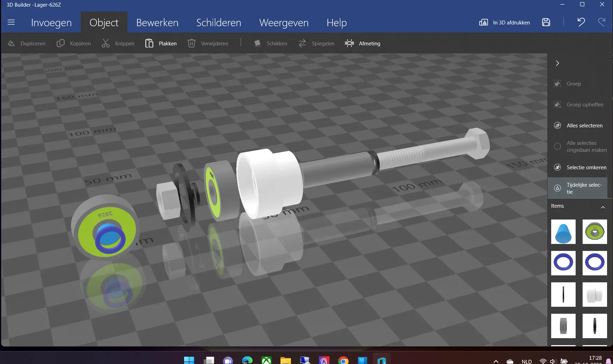Select the blue cone item thumbnail
This screenshot has height=364, width=613.
point(563,232)
